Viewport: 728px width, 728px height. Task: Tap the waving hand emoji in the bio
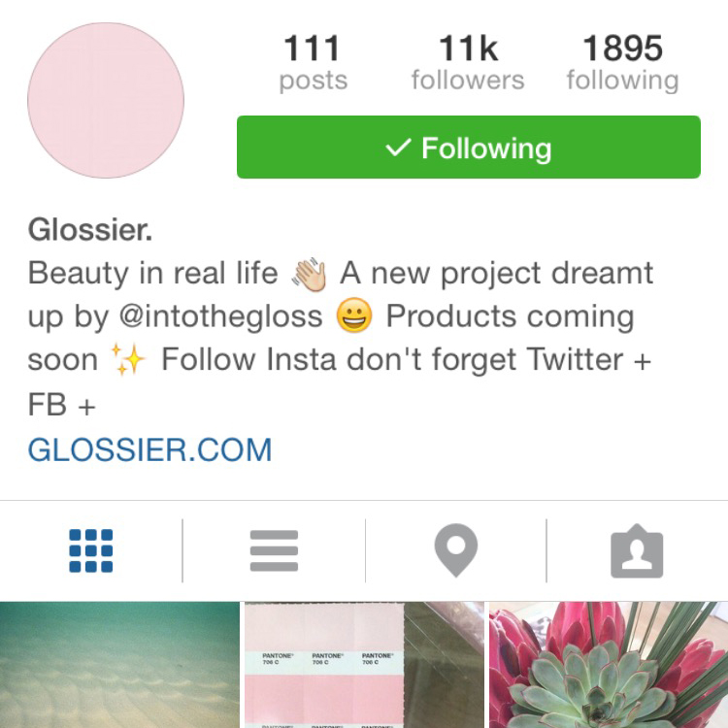tap(309, 274)
